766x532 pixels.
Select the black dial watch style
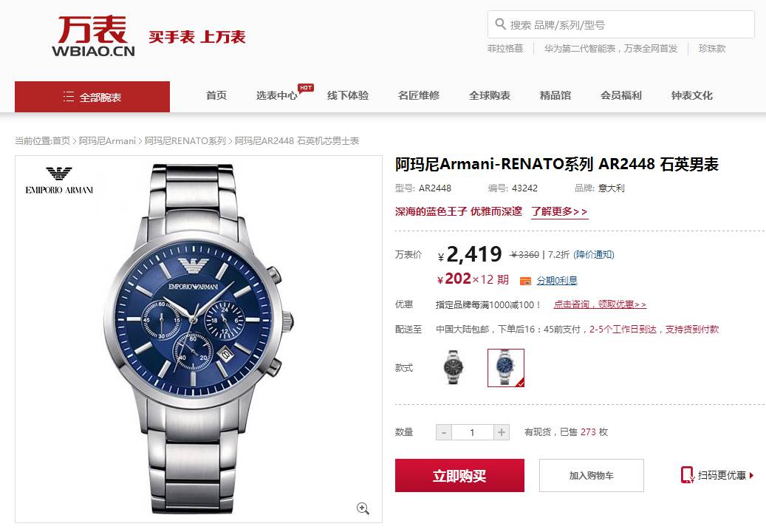click(x=454, y=367)
